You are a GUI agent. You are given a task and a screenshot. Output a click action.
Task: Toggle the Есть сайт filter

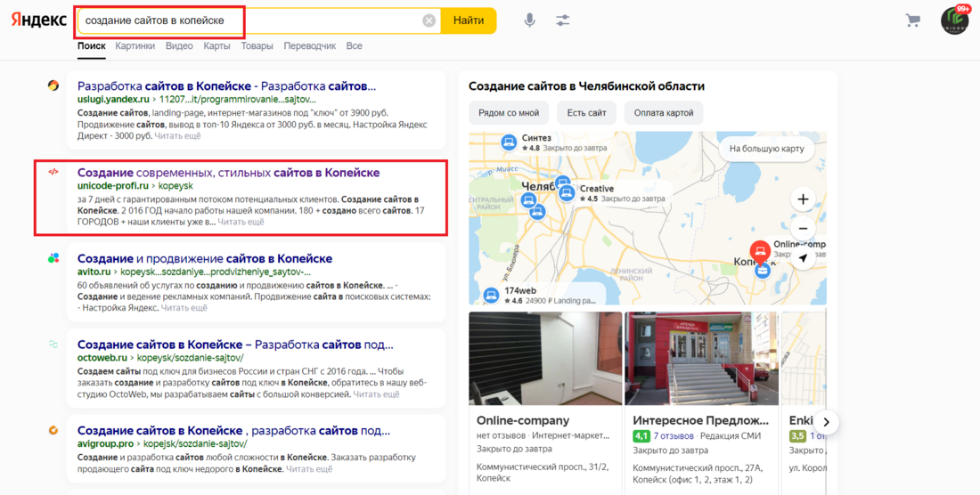[x=586, y=113]
